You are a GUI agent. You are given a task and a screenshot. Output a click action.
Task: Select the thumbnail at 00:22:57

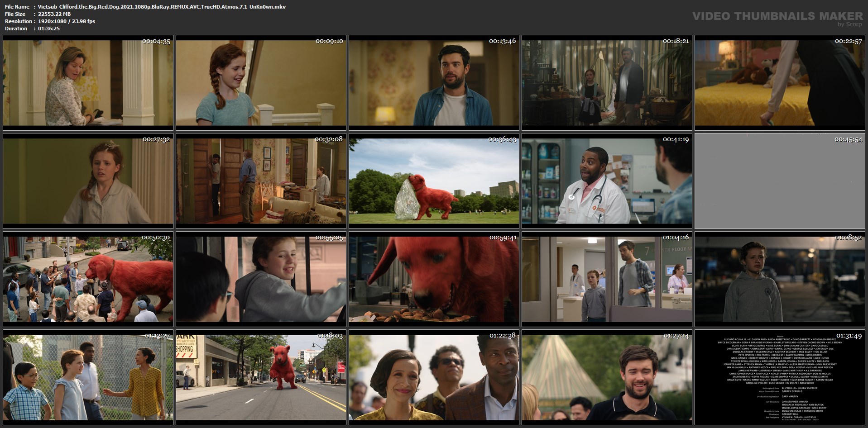[780, 83]
